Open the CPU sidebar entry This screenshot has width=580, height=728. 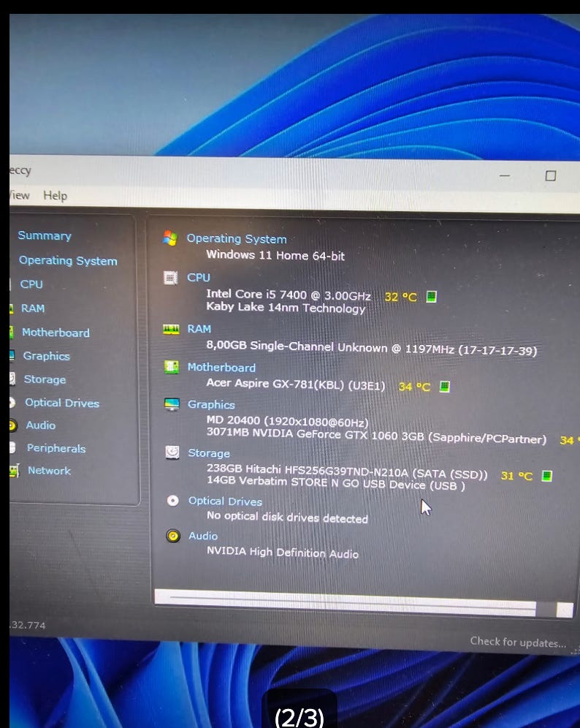[x=31, y=284]
